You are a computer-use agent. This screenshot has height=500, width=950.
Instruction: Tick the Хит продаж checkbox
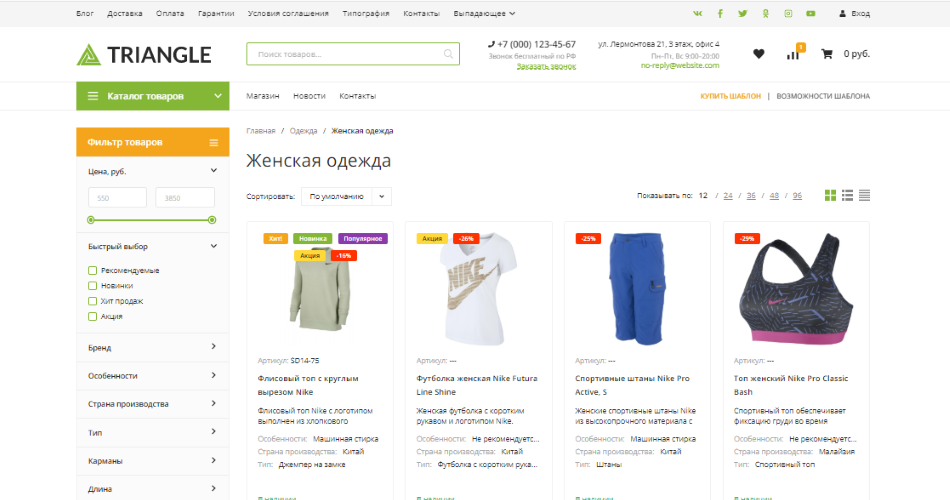93,300
